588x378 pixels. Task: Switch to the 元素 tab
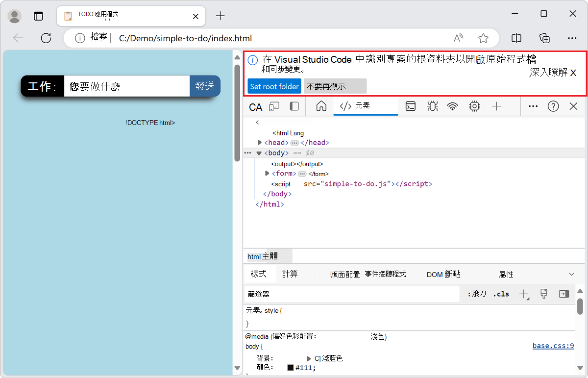(366, 106)
